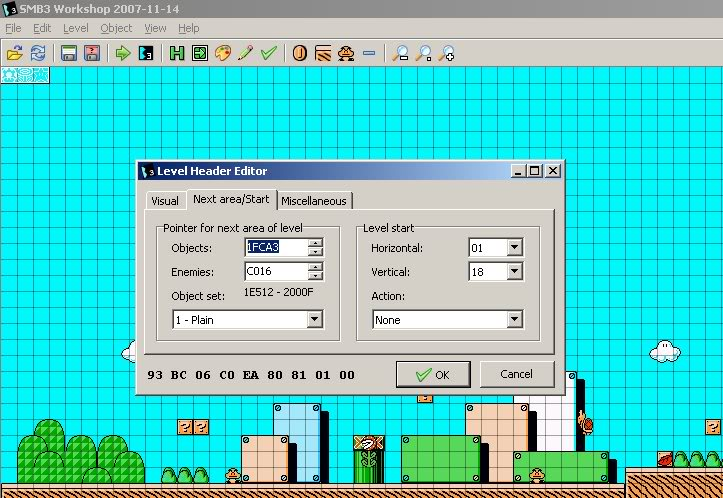Click the save floppy disk icon
This screenshot has width=723, height=498.
pyautogui.click(x=69, y=53)
